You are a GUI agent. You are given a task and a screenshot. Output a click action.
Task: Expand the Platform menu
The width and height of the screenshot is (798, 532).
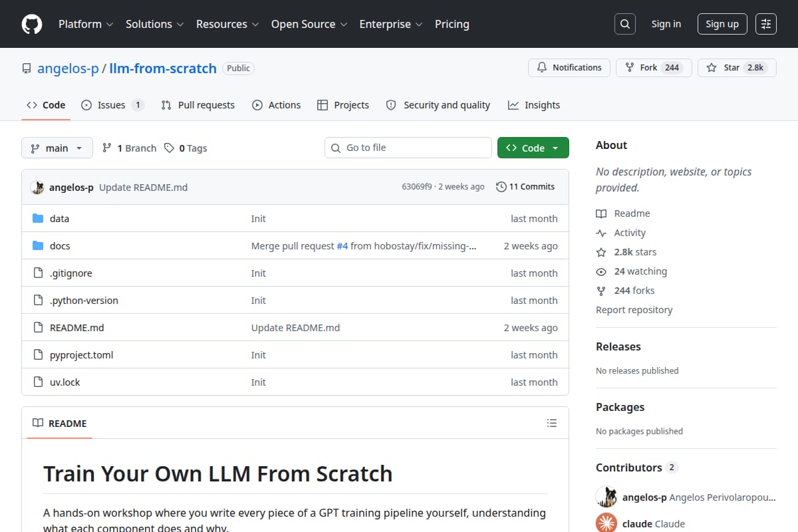click(x=85, y=24)
